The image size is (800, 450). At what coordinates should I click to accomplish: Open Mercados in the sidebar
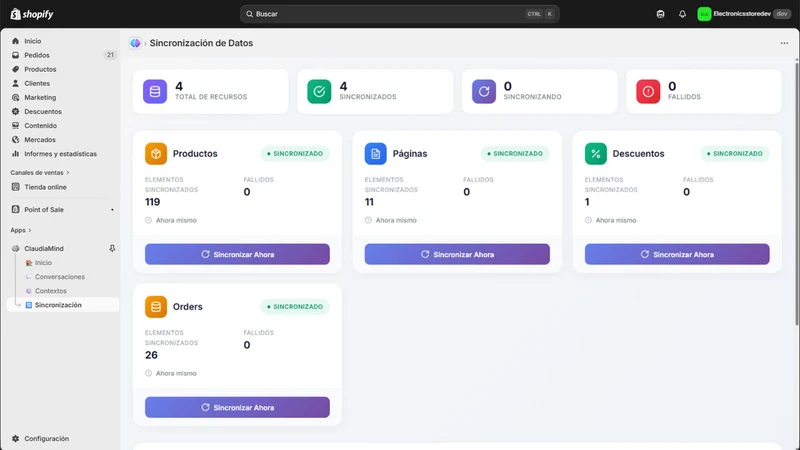tap(40, 139)
